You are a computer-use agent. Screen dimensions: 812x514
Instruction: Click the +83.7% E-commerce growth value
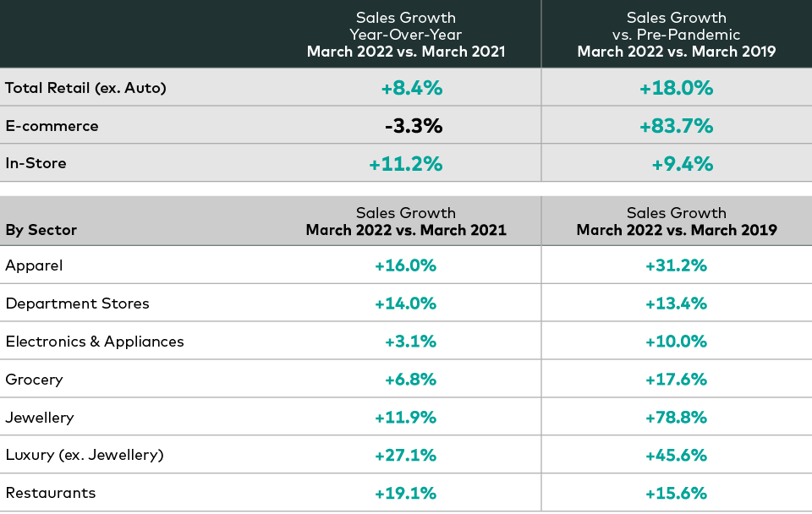pos(676,126)
